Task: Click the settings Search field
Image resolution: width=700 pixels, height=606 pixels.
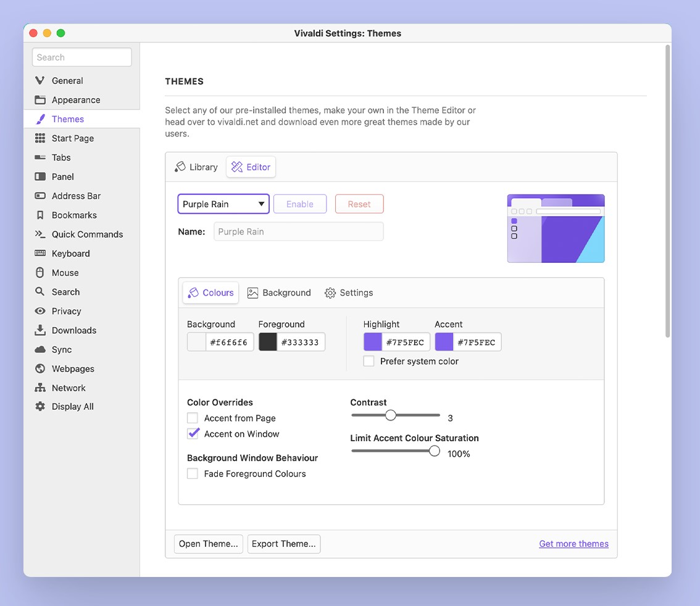Action: [x=81, y=57]
